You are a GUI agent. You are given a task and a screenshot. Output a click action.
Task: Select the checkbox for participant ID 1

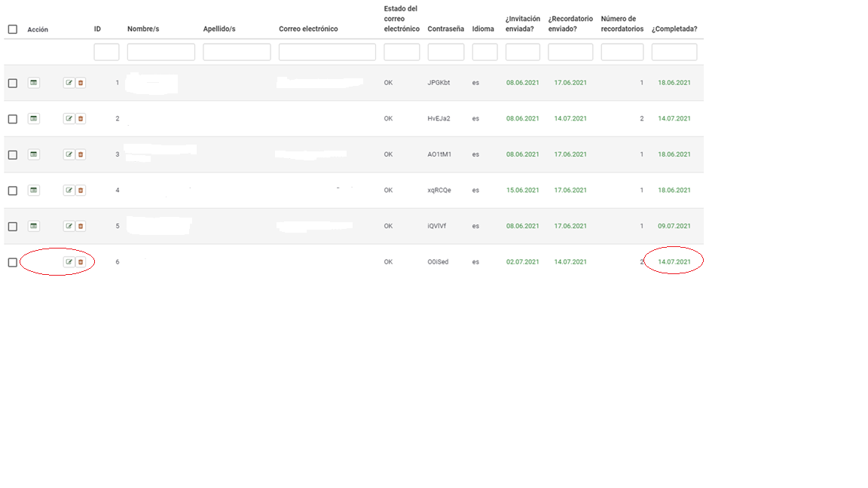click(13, 83)
